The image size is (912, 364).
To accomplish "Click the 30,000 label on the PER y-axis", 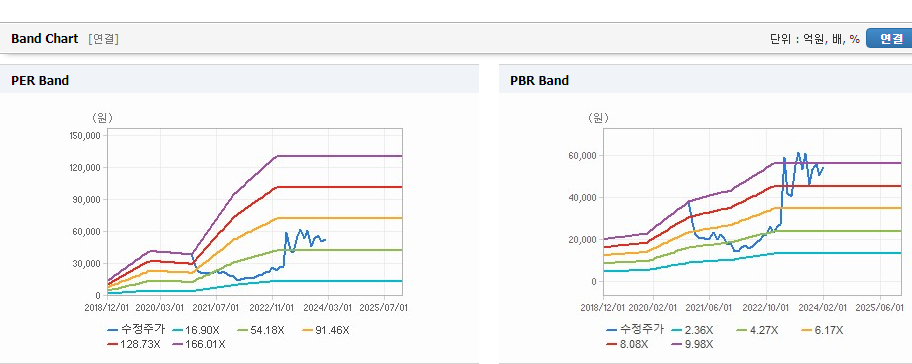I will tap(87, 263).
